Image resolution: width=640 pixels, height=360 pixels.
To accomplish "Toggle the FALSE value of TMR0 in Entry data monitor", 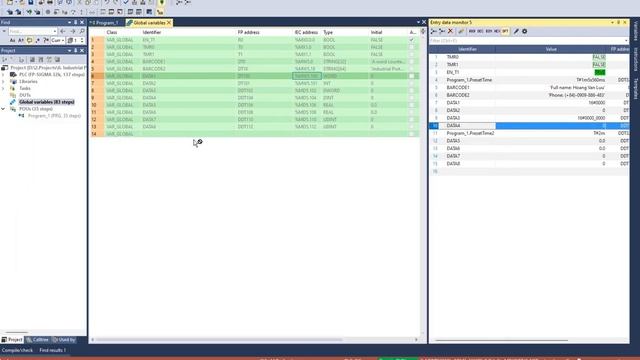I will (599, 57).
